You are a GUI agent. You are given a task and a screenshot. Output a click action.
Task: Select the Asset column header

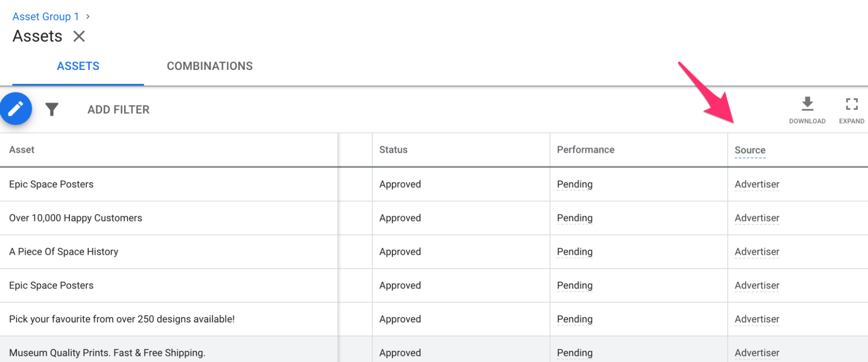coord(21,149)
